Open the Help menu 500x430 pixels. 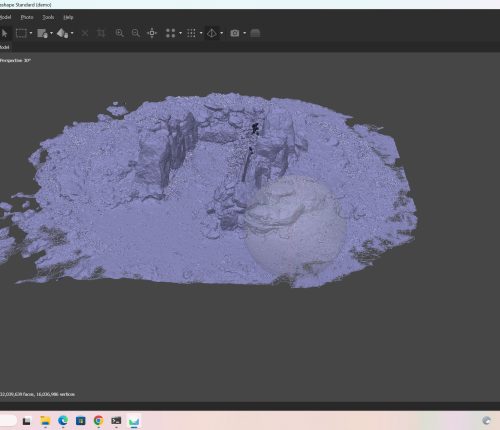tap(68, 17)
